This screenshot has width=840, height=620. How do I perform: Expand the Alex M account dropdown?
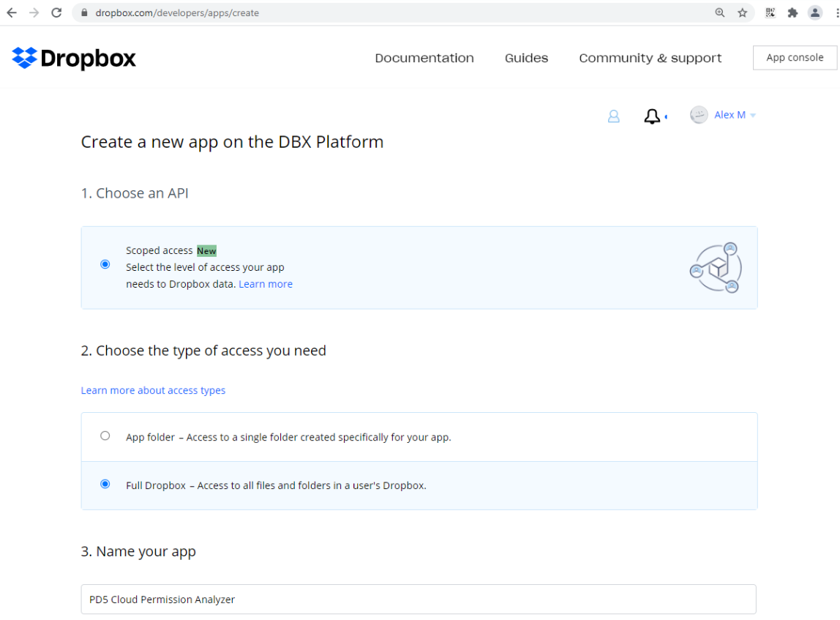tap(753, 114)
